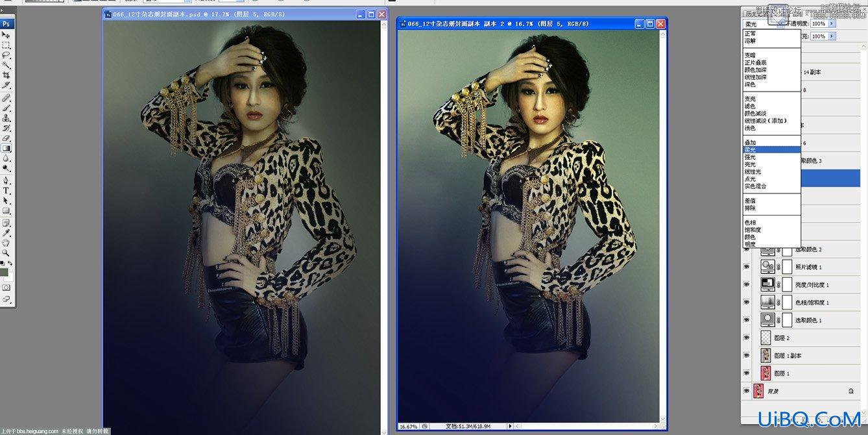Select the Eyedropper tool
Image resolution: width=868 pixels, height=435 pixels.
click(x=6, y=232)
